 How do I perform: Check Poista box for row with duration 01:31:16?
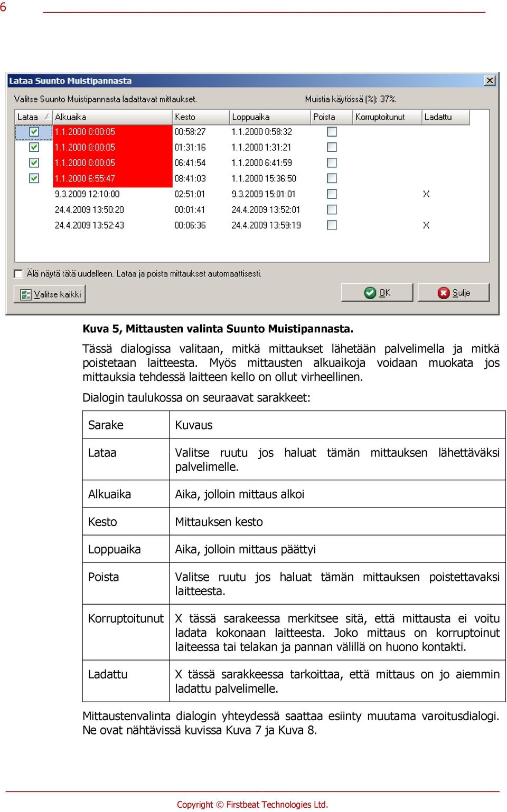pos(332,147)
